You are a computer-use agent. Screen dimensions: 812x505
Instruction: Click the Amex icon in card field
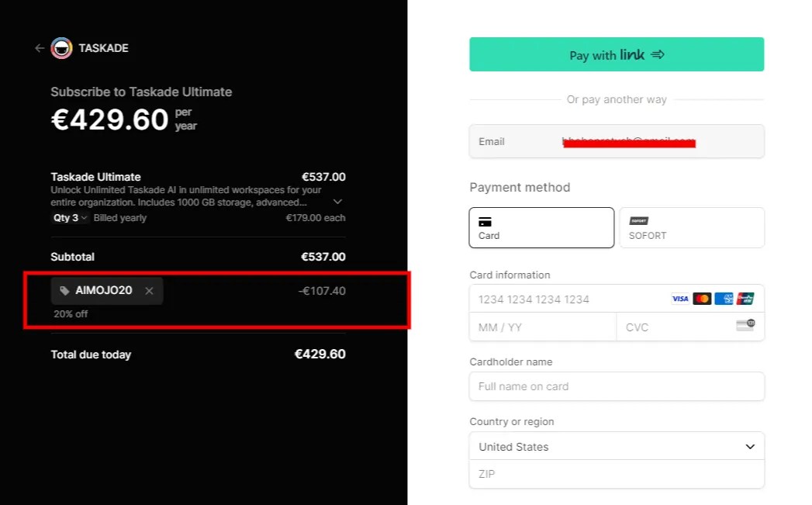pos(724,299)
